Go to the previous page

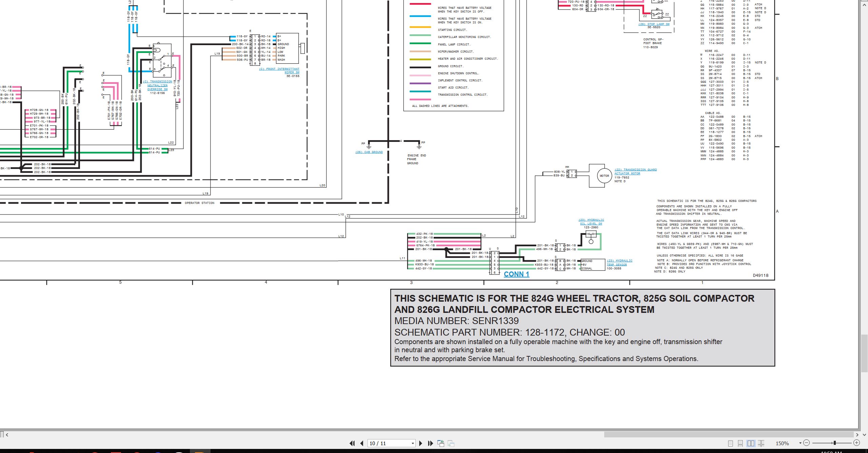(362, 443)
